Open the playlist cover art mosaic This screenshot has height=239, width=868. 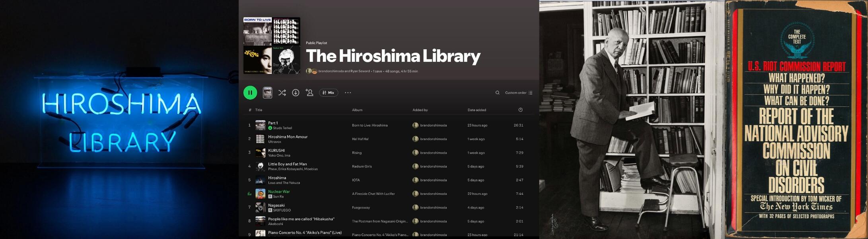272,45
